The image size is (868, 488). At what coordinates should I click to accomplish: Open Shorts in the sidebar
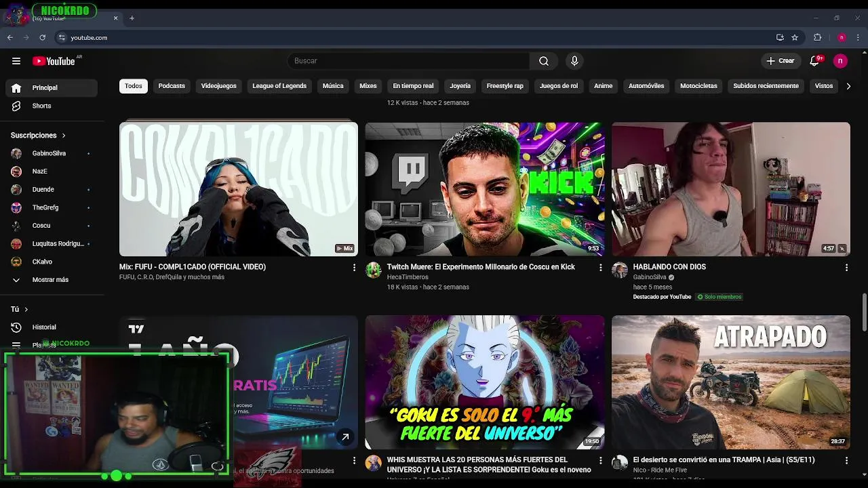tap(52, 106)
